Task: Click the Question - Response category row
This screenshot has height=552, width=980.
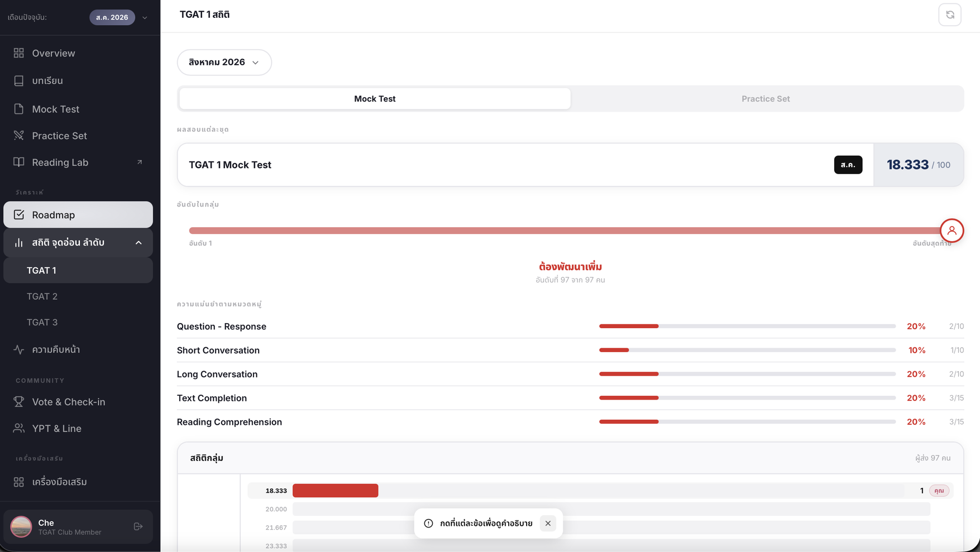Action: [570, 327]
